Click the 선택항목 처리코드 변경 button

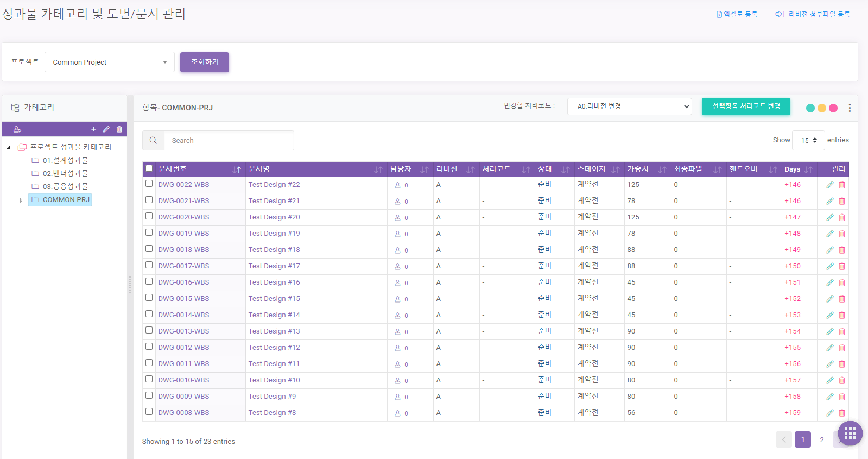tap(746, 106)
